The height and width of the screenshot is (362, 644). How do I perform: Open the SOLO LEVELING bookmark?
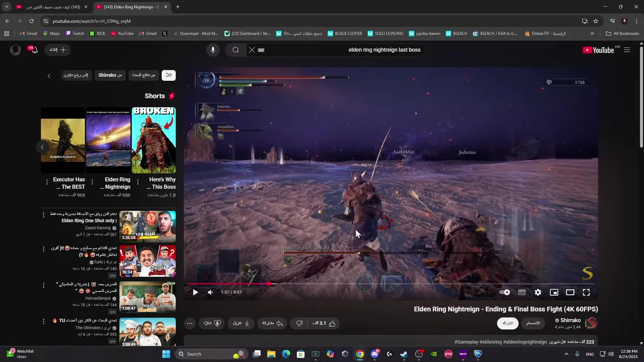coord(385,34)
